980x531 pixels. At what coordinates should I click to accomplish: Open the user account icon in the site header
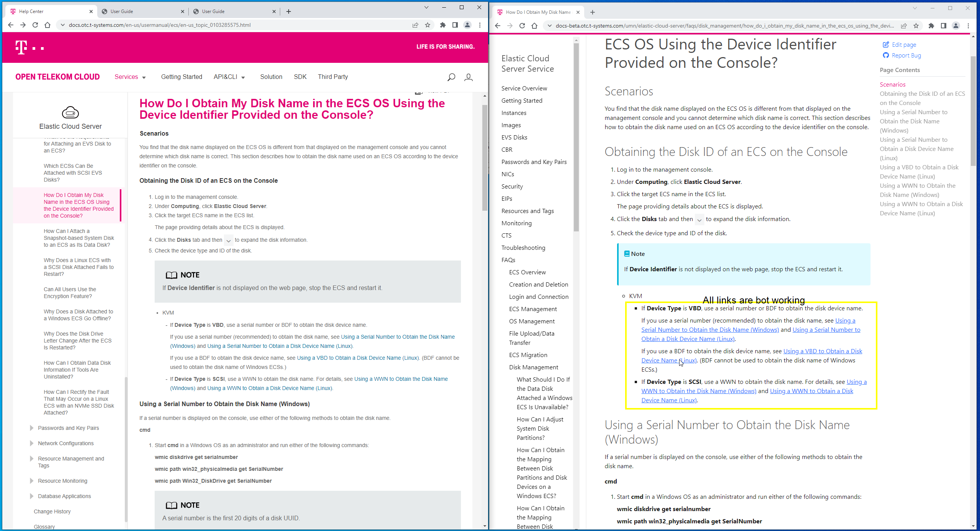pyautogui.click(x=469, y=77)
